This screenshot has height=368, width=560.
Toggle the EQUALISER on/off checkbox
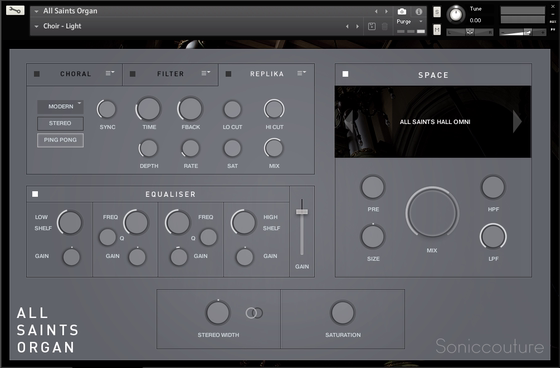point(35,194)
